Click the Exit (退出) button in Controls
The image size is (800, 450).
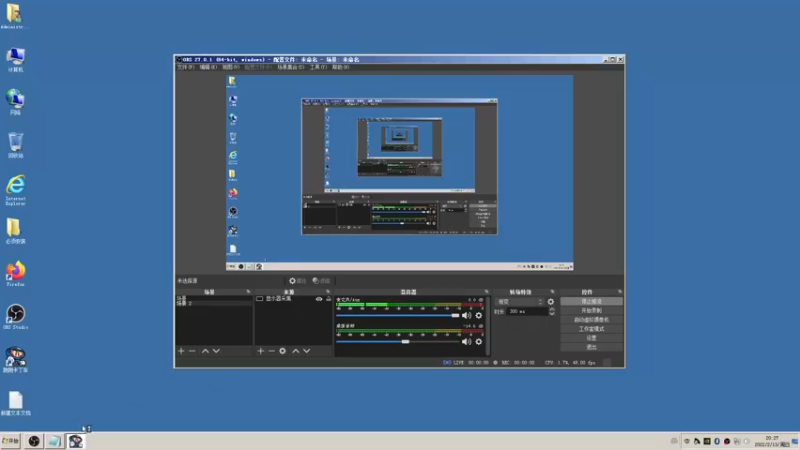pyautogui.click(x=591, y=347)
